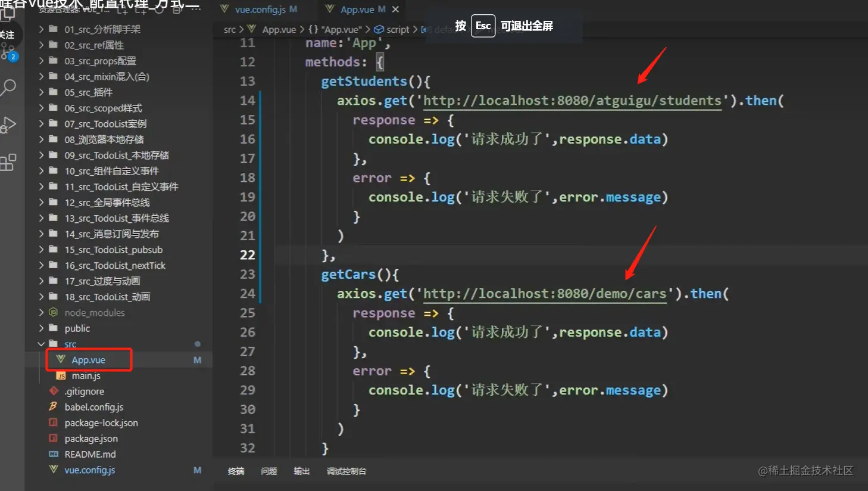The image size is (868, 491).
Task: Select the 15_src_TodoList_pubsub folder name
Action: click(x=114, y=250)
